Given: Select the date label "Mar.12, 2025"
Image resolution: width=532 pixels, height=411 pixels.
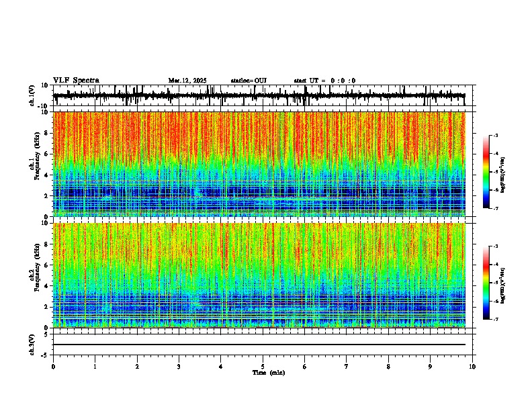Looking at the screenshot, I should pyautogui.click(x=187, y=81).
